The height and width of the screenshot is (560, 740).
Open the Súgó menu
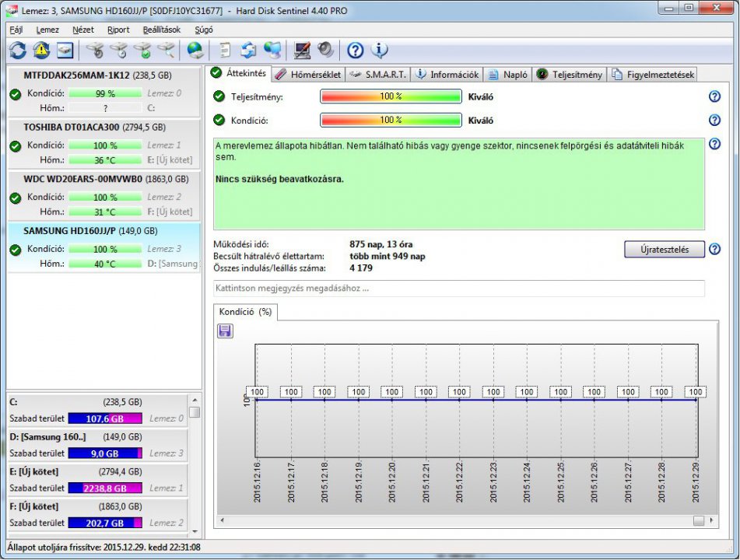click(203, 30)
